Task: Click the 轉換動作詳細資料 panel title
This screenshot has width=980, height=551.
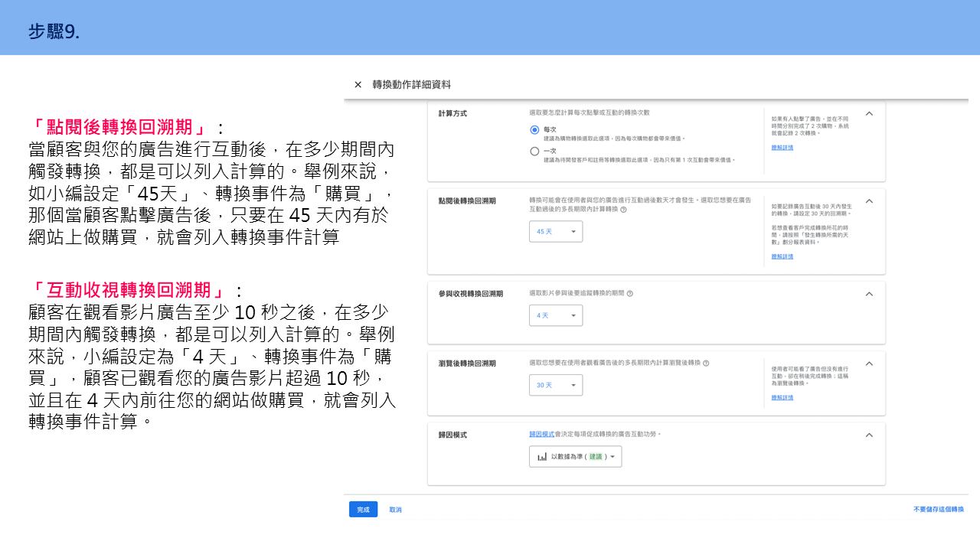Action: pos(412,85)
